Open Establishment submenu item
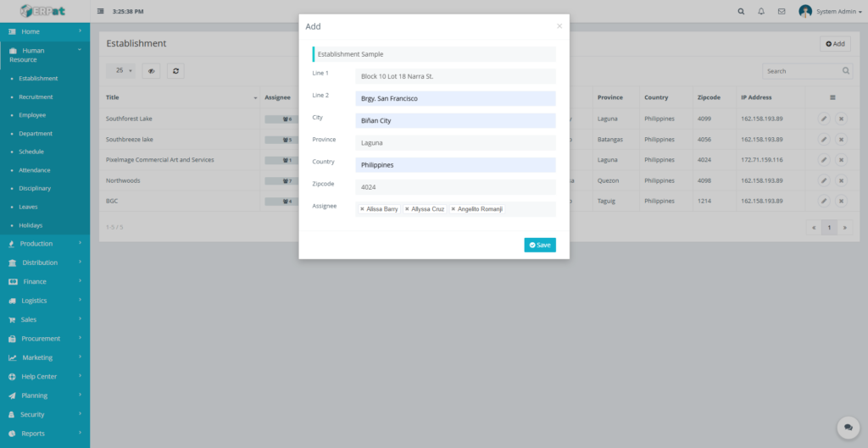This screenshot has width=868, height=448. pos(38,79)
